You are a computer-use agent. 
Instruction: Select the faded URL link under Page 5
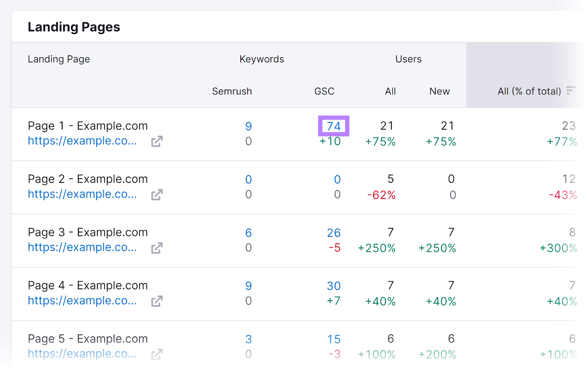tap(82, 354)
